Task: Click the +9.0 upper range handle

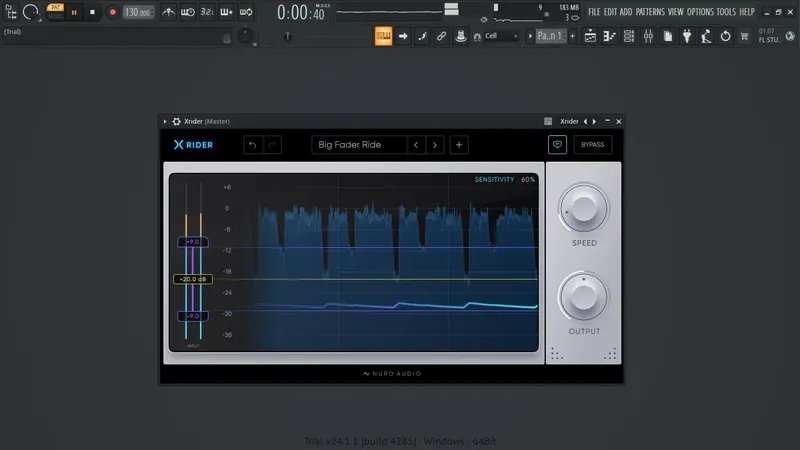Action: (x=193, y=242)
